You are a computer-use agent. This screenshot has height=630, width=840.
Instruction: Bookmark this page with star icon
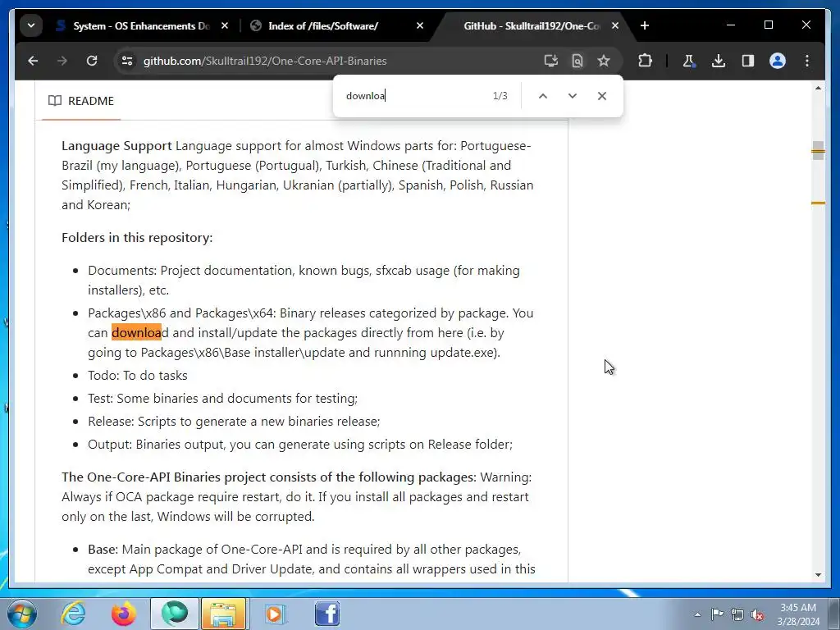point(604,61)
